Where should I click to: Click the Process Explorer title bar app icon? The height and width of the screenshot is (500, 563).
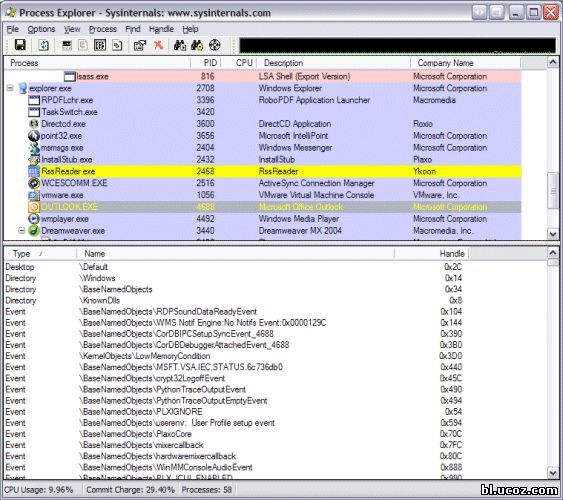[10, 13]
